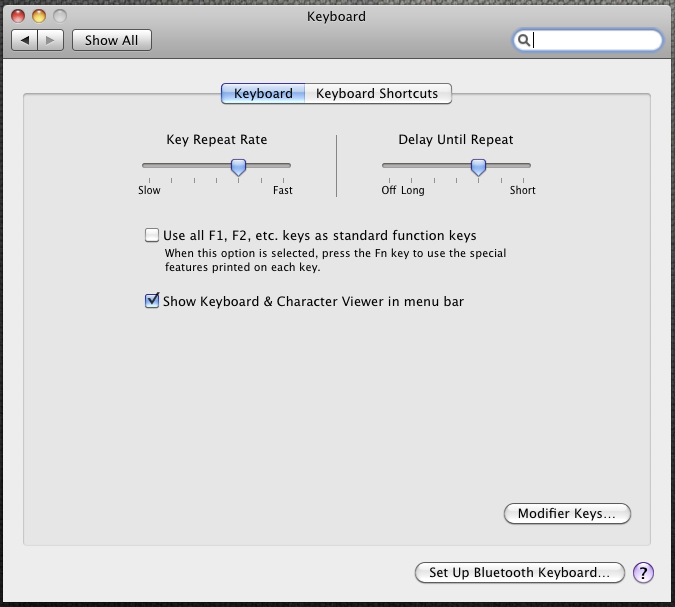This screenshot has width=675, height=607.
Task: Click the Fn key description text
Action: coord(335,260)
